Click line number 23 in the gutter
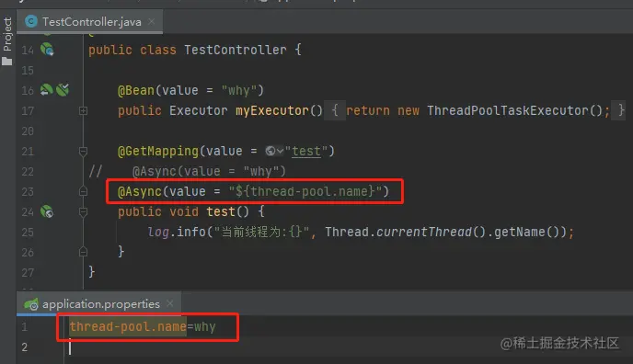This screenshot has height=364, width=633. click(28, 191)
